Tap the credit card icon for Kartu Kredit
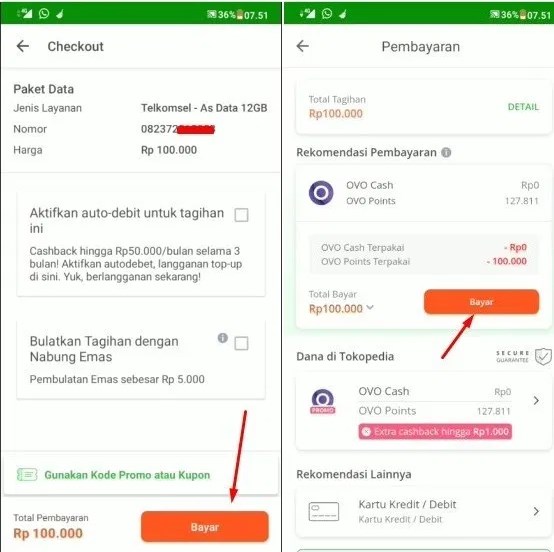The image size is (554, 552). click(x=324, y=511)
